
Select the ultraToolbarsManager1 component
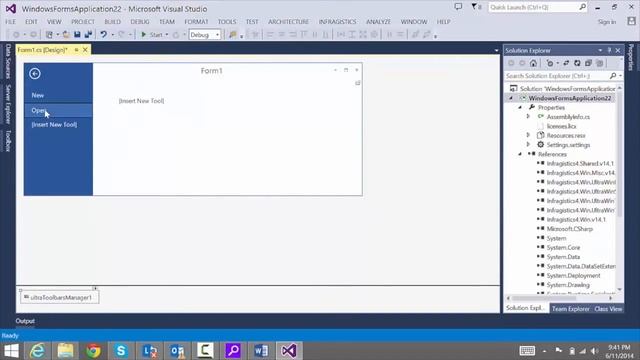coord(60,298)
